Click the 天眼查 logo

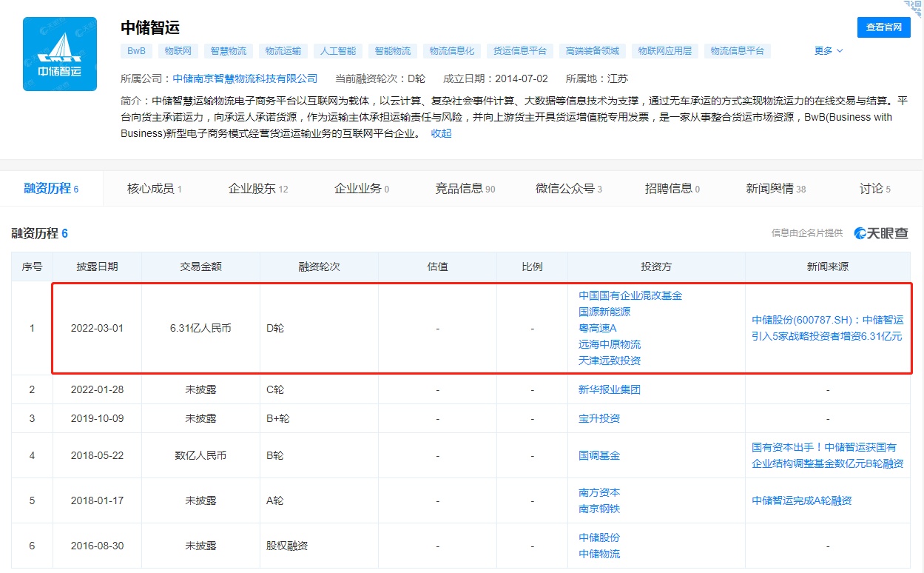(881, 233)
